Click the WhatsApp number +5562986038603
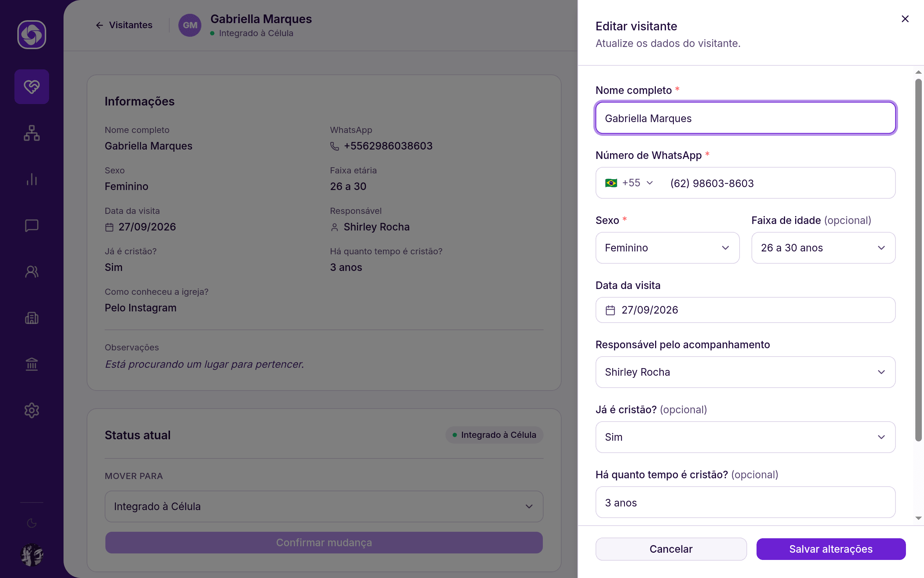Screen dimensions: 924x578 [388, 146]
